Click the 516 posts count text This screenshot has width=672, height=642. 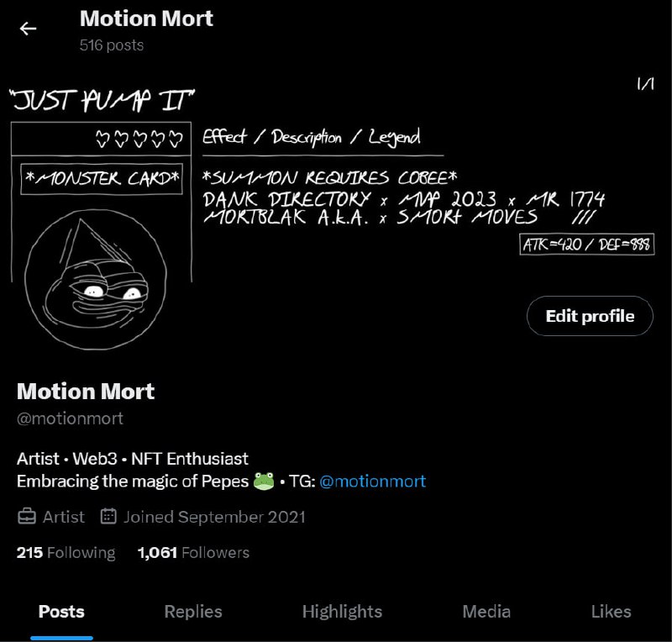tap(112, 45)
